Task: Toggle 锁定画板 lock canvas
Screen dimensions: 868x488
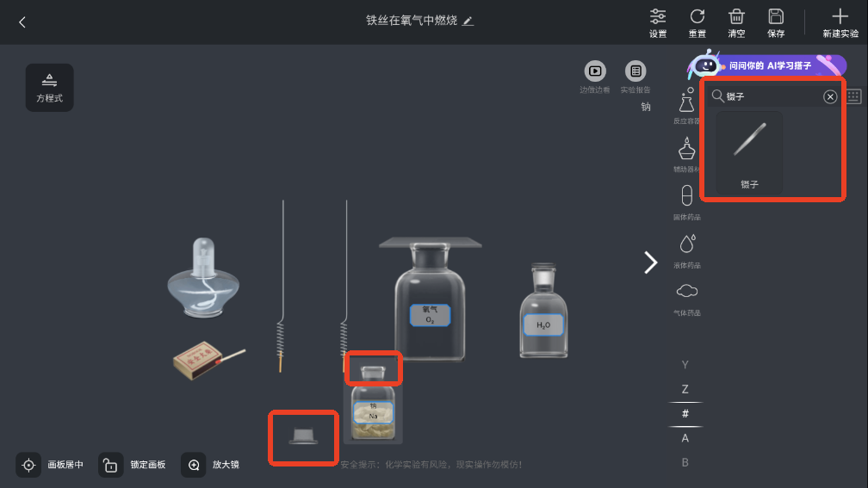Action: (x=133, y=465)
